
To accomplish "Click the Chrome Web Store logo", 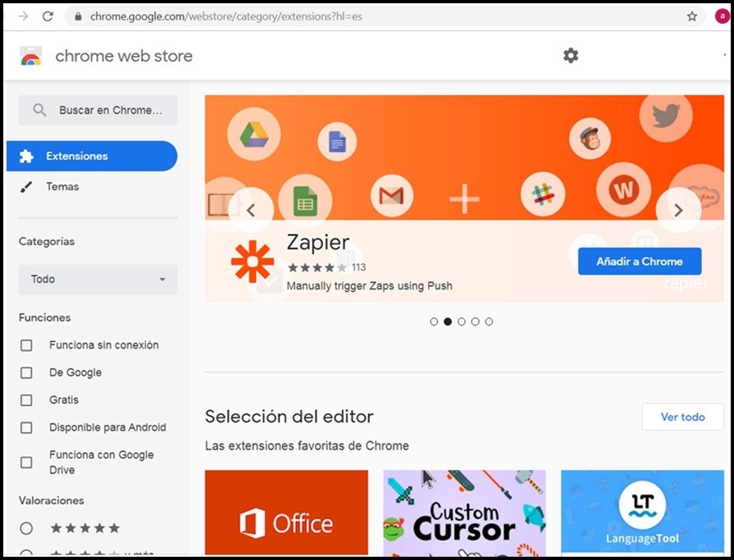I will (31, 56).
